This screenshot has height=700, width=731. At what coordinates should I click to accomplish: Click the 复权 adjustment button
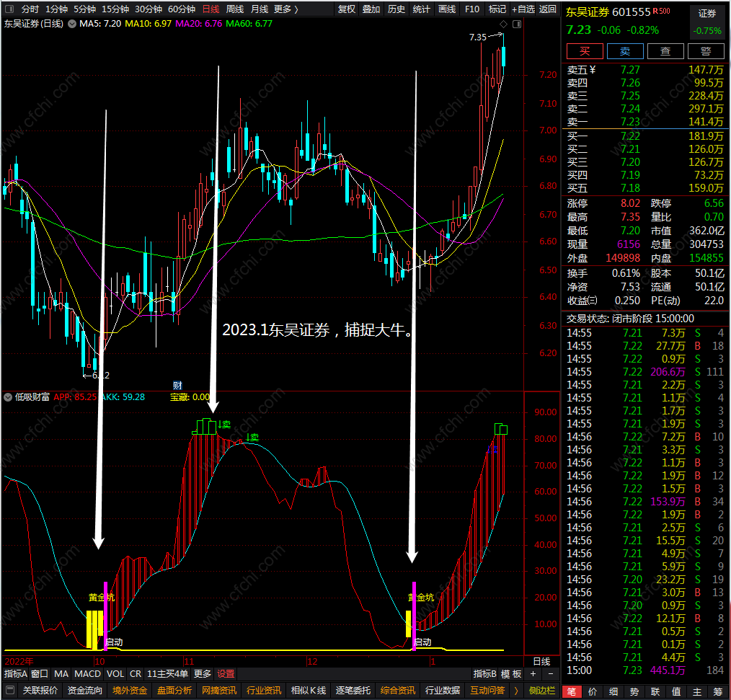coord(346,9)
